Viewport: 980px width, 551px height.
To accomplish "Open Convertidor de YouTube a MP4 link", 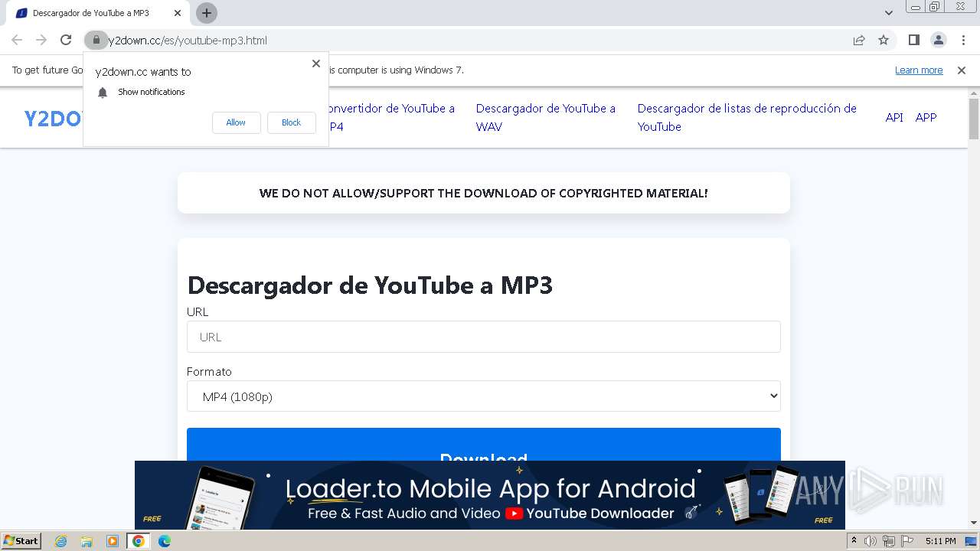I will [x=391, y=118].
